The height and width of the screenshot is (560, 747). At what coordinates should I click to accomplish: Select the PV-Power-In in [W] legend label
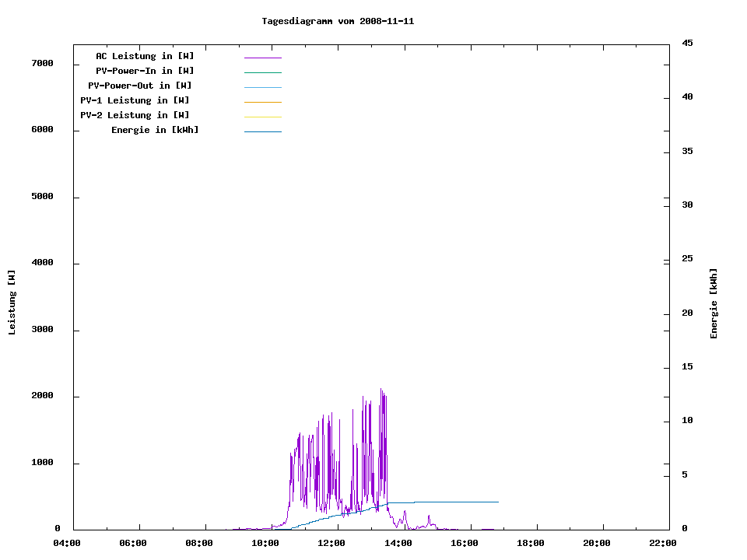tap(145, 71)
